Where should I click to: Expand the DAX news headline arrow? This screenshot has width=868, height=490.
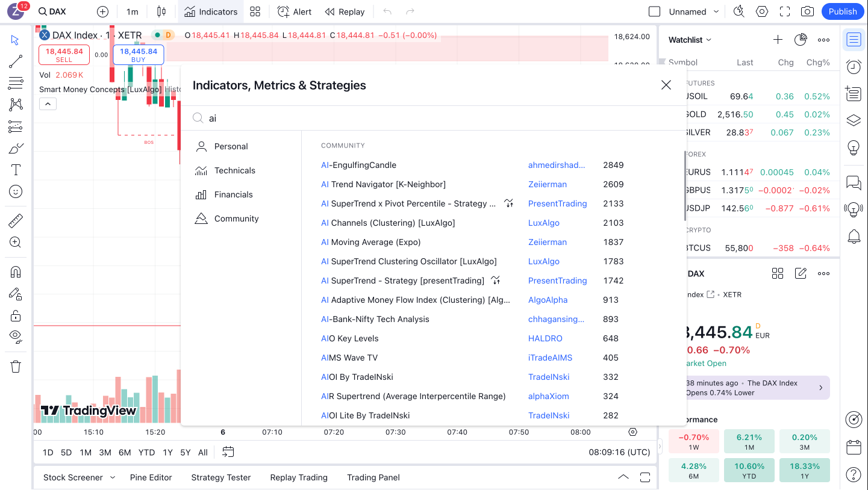(820, 388)
